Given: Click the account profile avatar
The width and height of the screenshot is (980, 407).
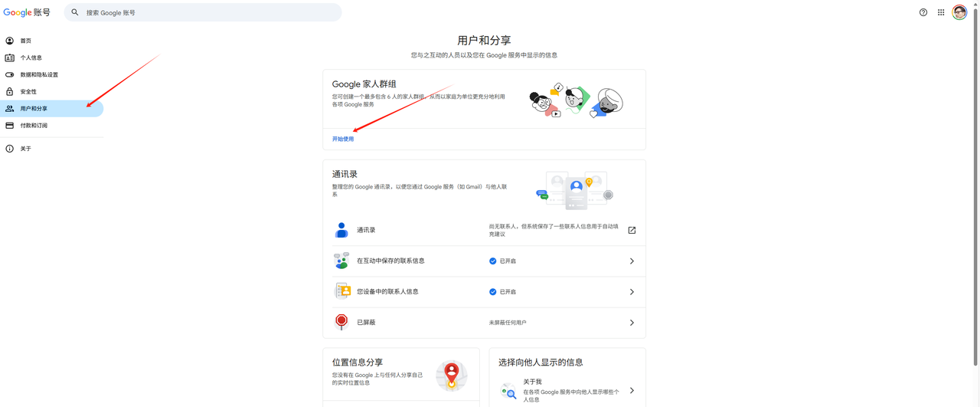Looking at the screenshot, I should (x=959, y=12).
